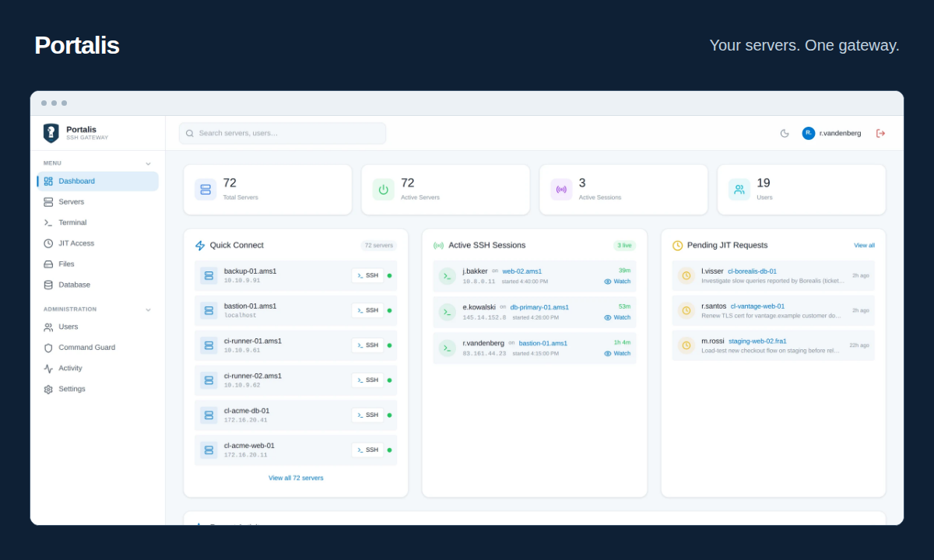The width and height of the screenshot is (934, 560).
Task: Open Settings in the sidebar
Action: 98,389
